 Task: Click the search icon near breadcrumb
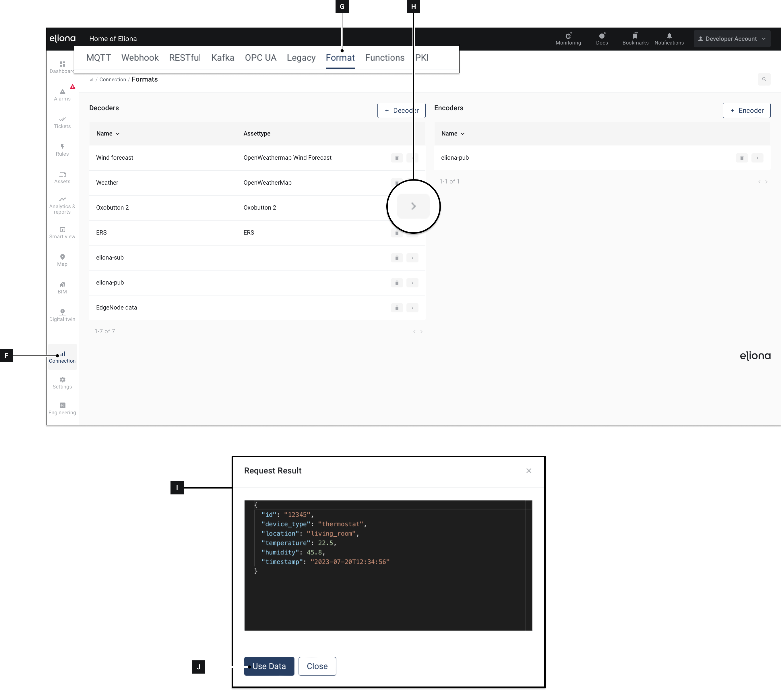tap(764, 79)
